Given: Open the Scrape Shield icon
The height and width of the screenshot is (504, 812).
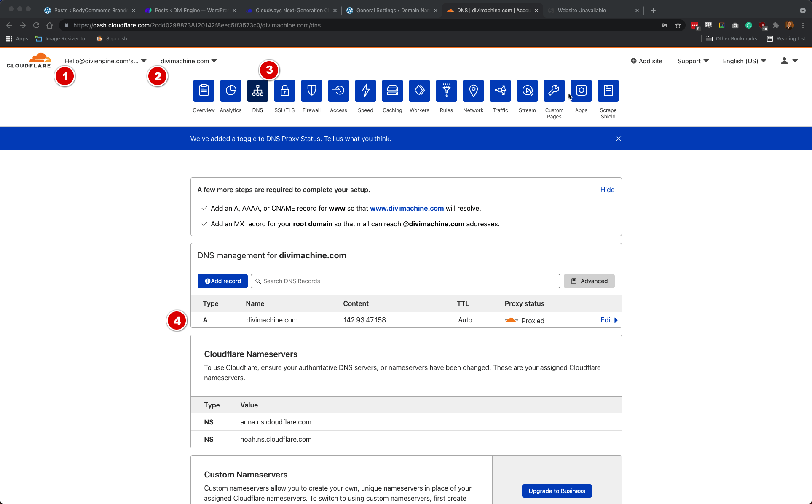Looking at the screenshot, I should [608, 91].
